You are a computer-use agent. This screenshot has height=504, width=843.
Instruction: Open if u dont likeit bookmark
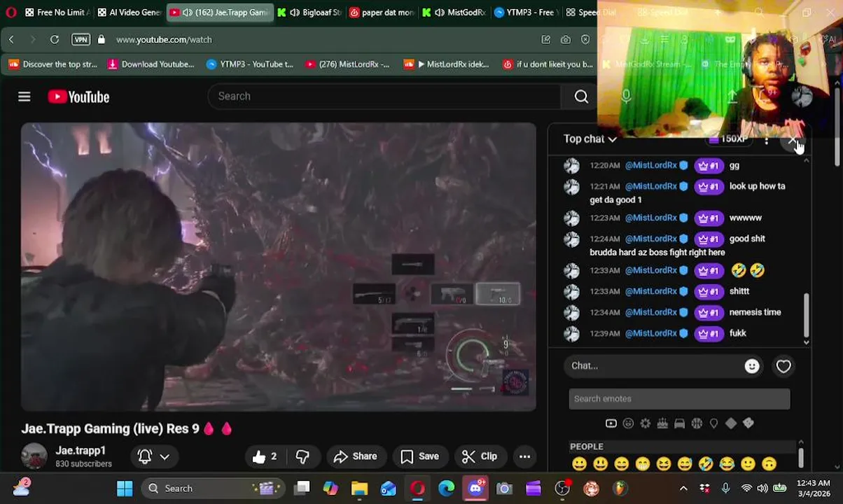tap(548, 64)
